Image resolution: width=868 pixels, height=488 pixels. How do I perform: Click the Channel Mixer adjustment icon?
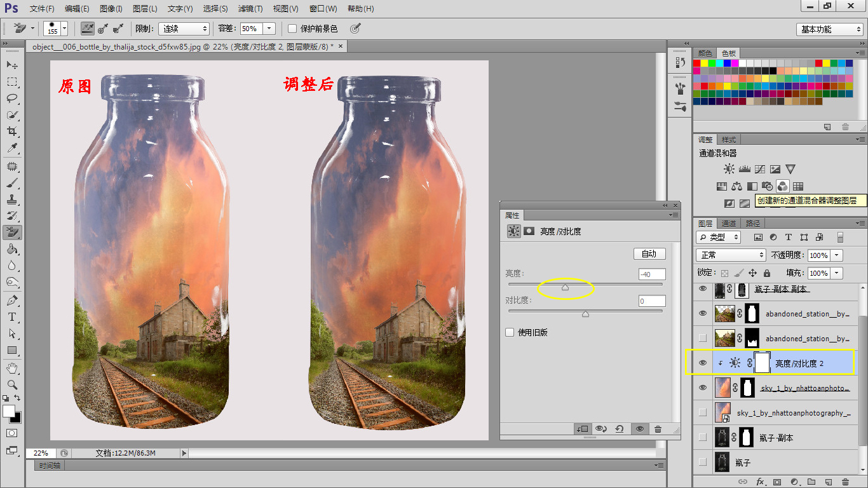click(x=783, y=186)
